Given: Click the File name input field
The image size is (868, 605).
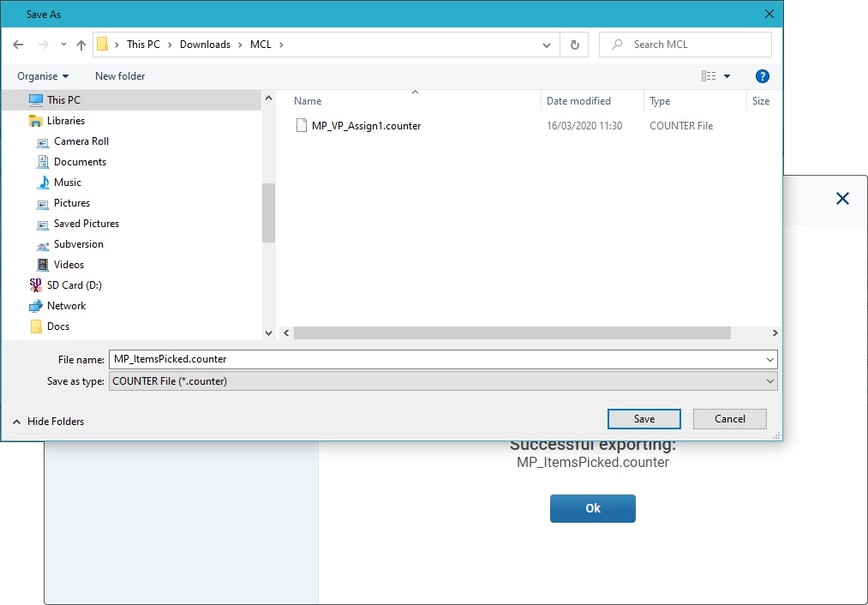Looking at the screenshot, I should [x=436, y=359].
